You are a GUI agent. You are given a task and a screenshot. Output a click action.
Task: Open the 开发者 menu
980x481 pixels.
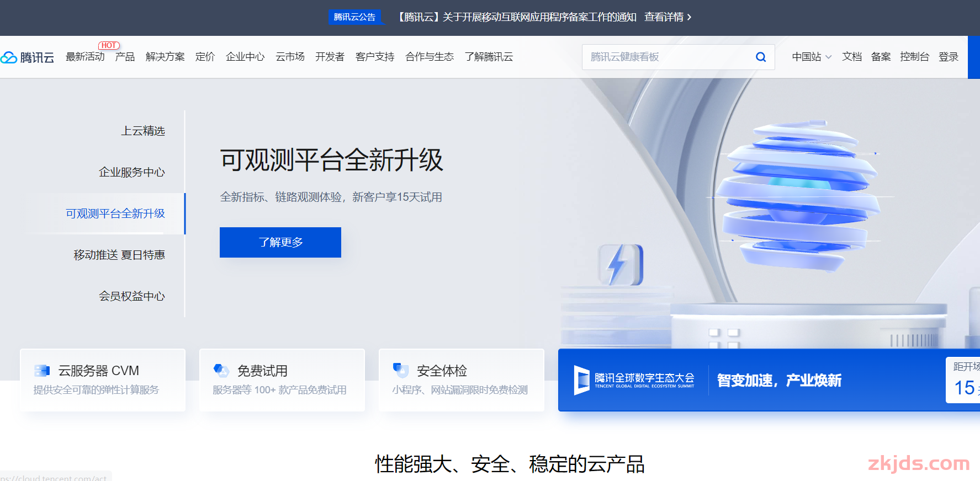pos(330,57)
